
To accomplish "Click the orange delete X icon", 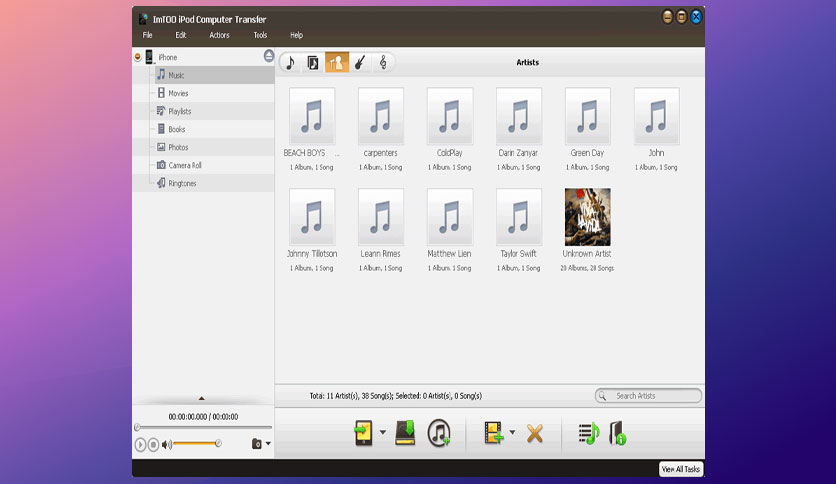I will point(534,433).
